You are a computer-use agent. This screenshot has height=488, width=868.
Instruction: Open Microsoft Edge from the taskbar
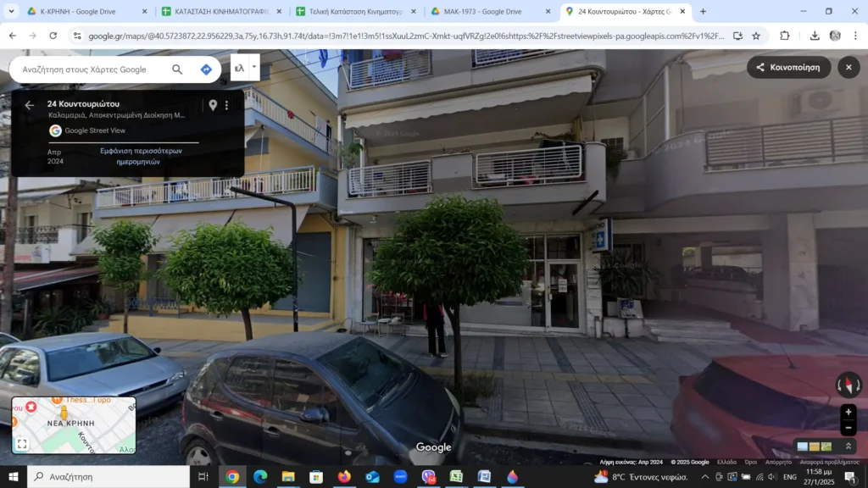point(260,477)
